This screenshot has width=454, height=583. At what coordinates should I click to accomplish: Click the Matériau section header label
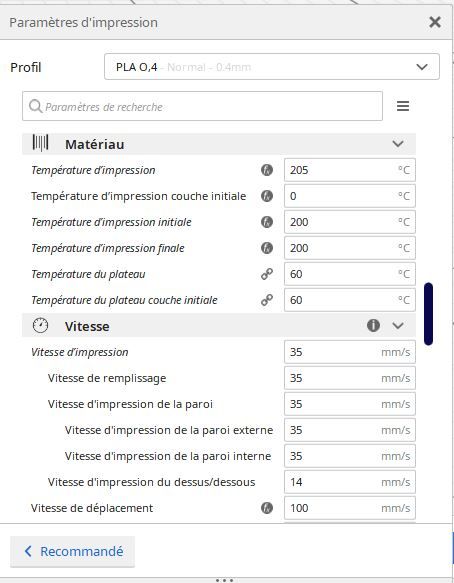pos(94,144)
